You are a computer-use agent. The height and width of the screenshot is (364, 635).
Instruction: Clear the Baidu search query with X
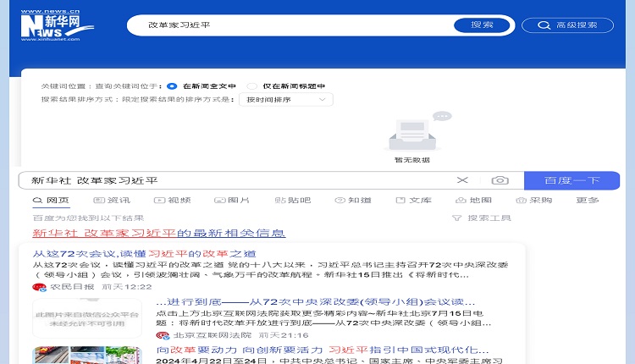pos(462,180)
